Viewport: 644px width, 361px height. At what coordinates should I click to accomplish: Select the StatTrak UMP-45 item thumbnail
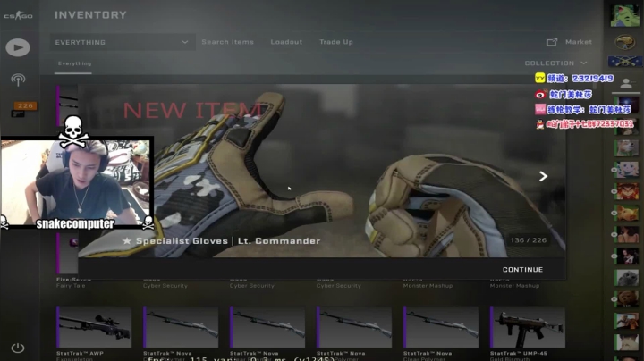(528, 327)
